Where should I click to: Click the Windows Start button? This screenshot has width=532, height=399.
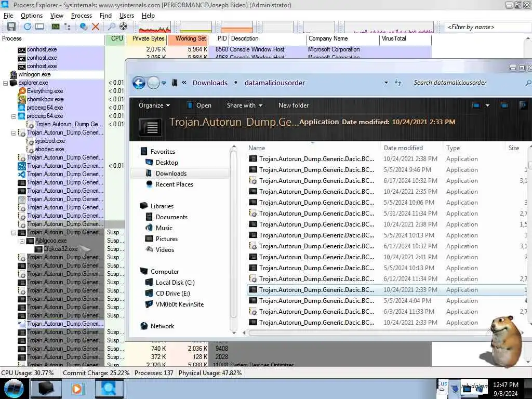click(x=14, y=389)
